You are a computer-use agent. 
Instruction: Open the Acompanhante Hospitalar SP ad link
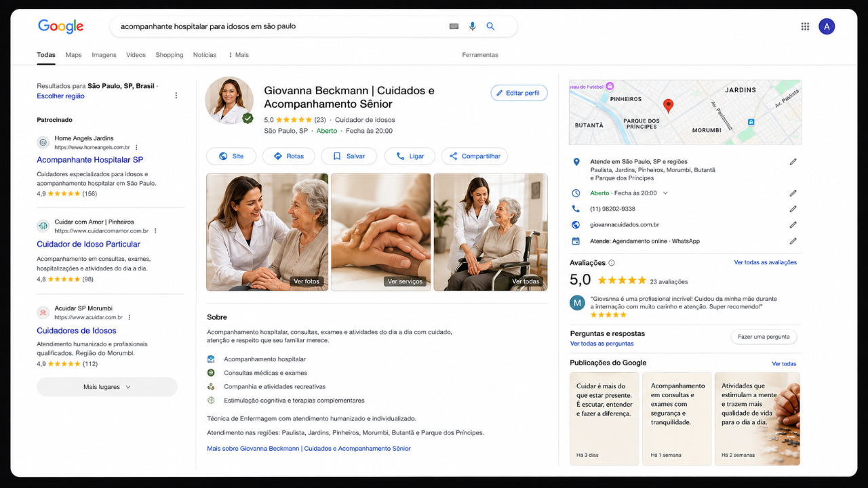90,160
